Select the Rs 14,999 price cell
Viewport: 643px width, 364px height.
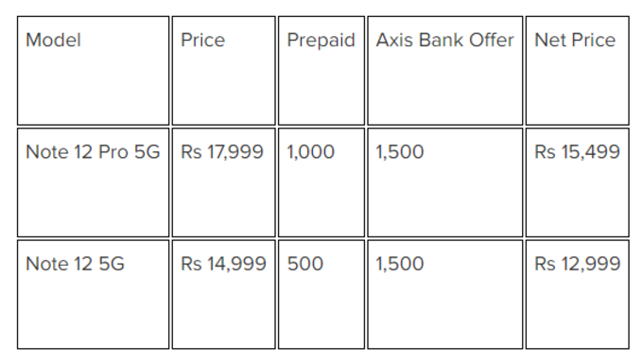coord(223,294)
